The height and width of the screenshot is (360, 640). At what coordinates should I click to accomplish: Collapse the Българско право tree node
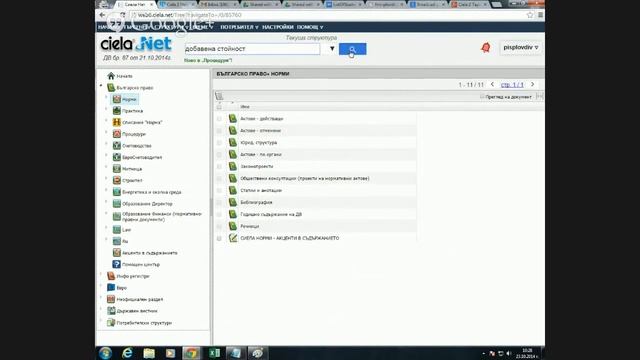pyautogui.click(x=101, y=86)
